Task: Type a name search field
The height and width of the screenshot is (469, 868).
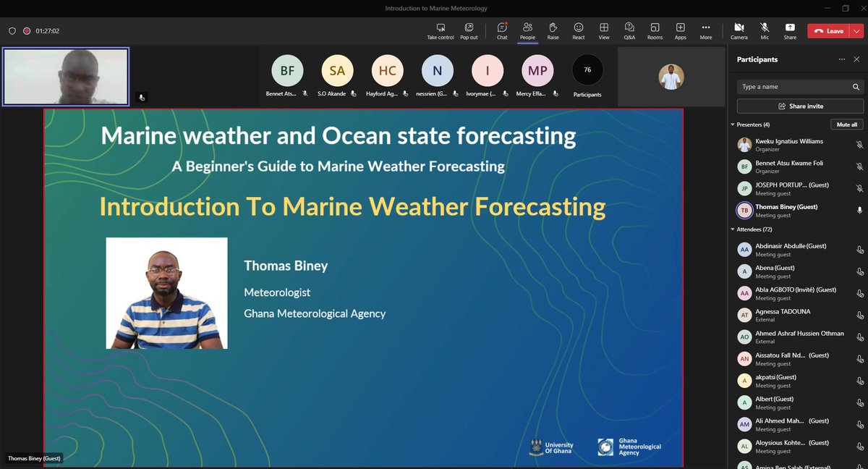Action: coord(800,87)
